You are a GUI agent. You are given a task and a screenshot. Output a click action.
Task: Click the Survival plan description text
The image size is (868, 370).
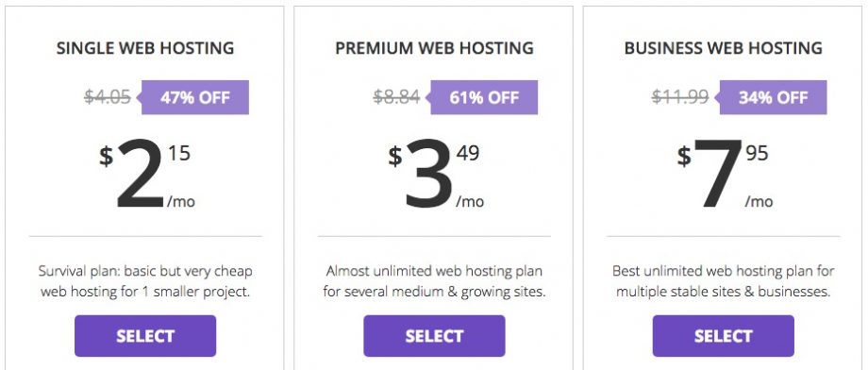click(145, 281)
